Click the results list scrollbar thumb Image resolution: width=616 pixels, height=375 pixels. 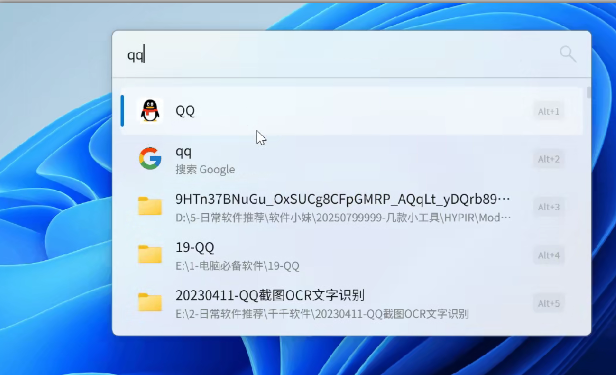pyautogui.click(x=588, y=92)
